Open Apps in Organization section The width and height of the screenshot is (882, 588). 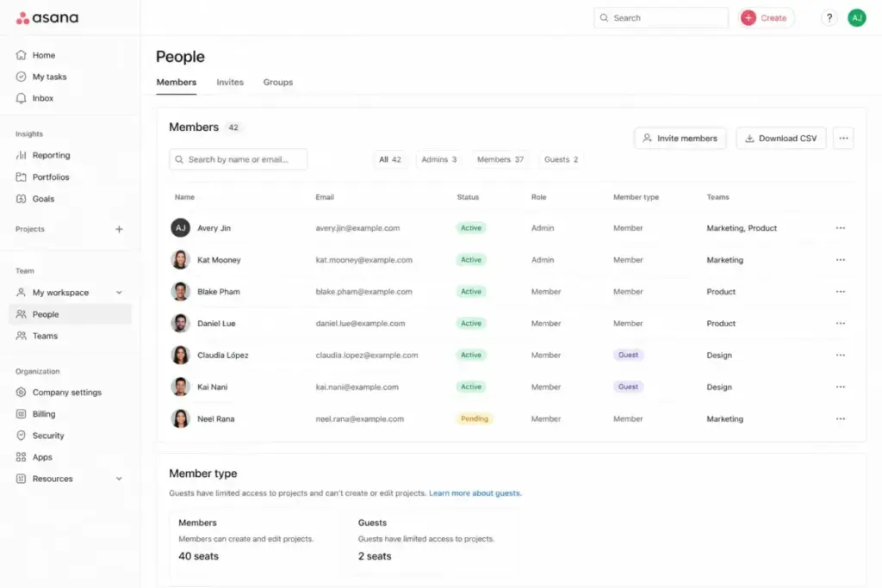point(41,458)
